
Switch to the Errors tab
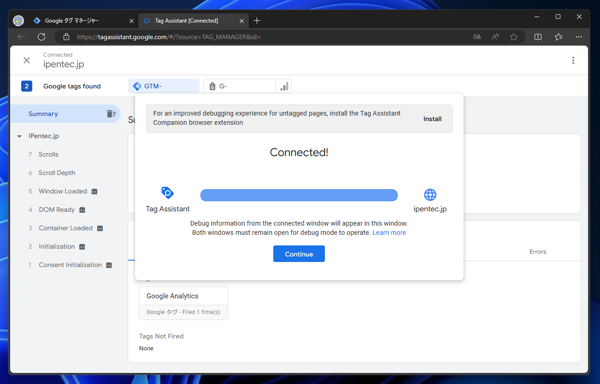point(538,252)
